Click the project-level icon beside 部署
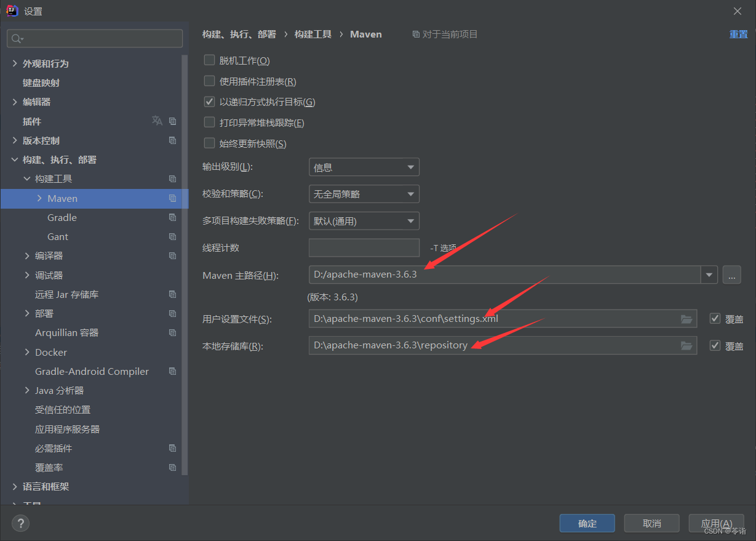Image resolution: width=756 pixels, height=541 pixels. tap(172, 313)
